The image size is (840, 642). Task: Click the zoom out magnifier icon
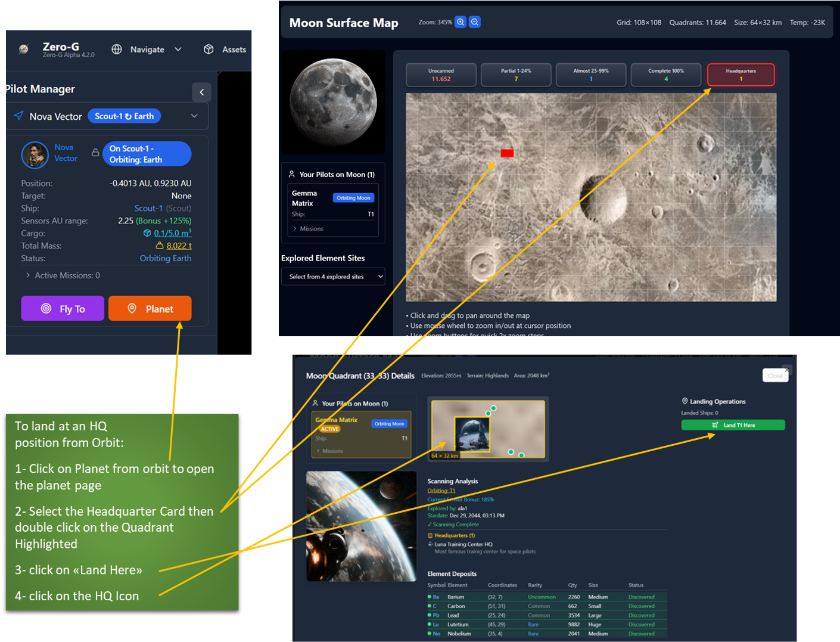point(475,22)
